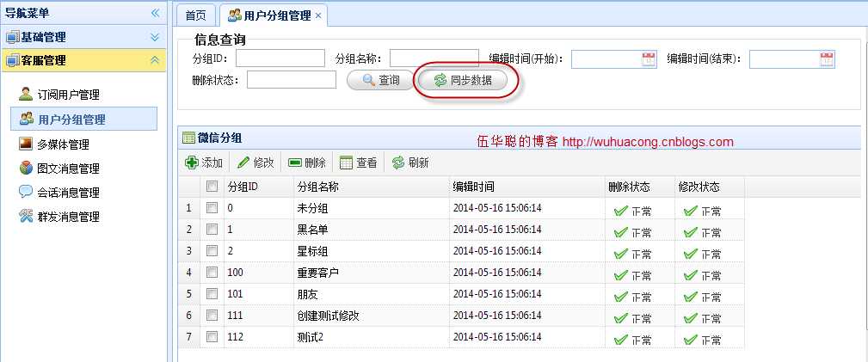Click the 群发消息管理 tools icon
This screenshot has height=362, width=868.
tap(26, 216)
